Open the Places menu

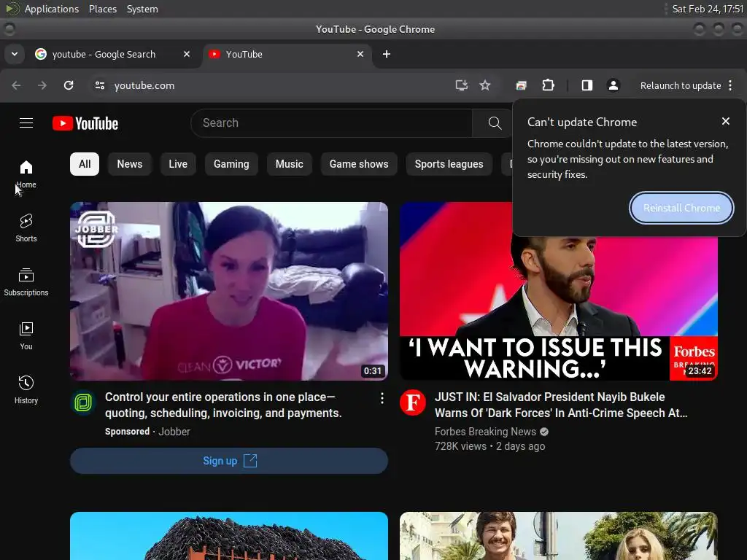(102, 9)
